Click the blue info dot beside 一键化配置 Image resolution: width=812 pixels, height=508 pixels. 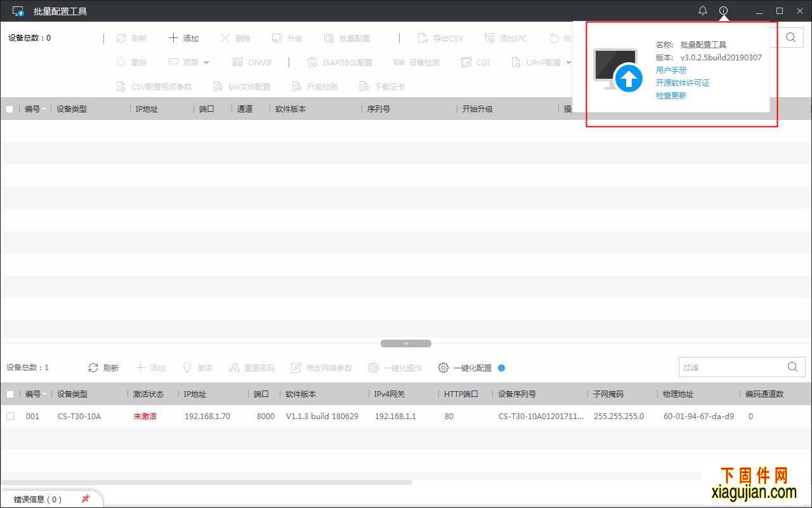(501, 368)
